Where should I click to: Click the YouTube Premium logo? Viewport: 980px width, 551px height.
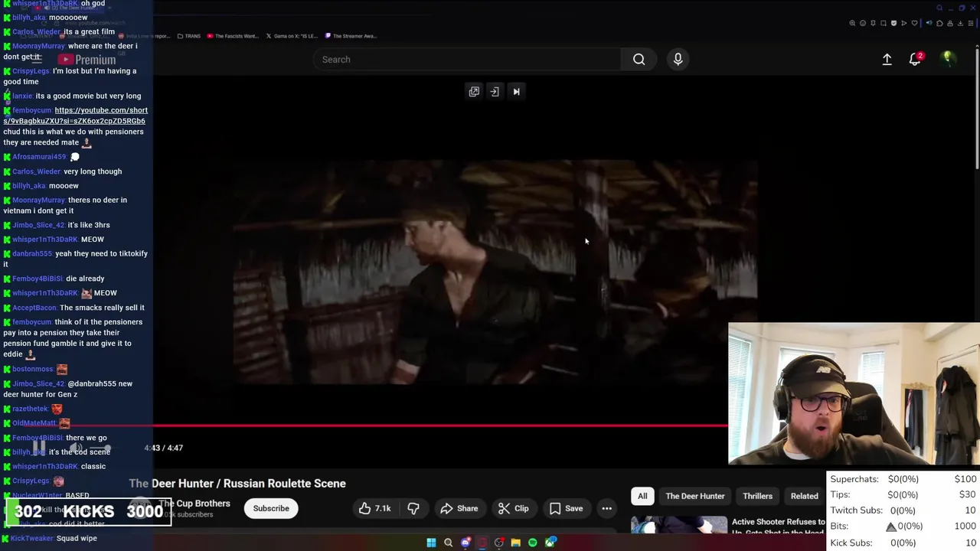click(x=87, y=59)
